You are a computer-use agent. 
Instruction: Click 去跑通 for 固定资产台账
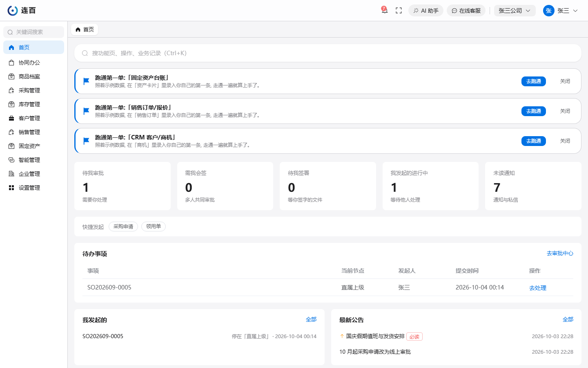[x=533, y=81]
